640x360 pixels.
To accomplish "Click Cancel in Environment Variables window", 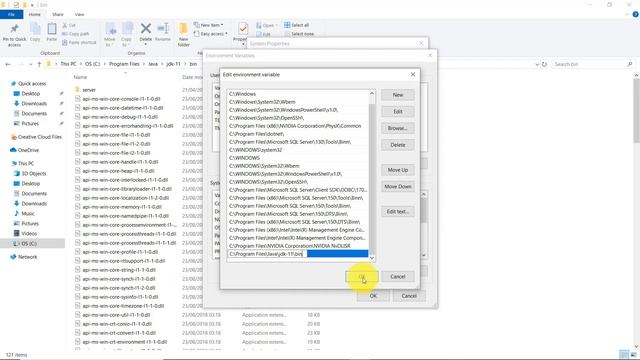I will point(409,296).
